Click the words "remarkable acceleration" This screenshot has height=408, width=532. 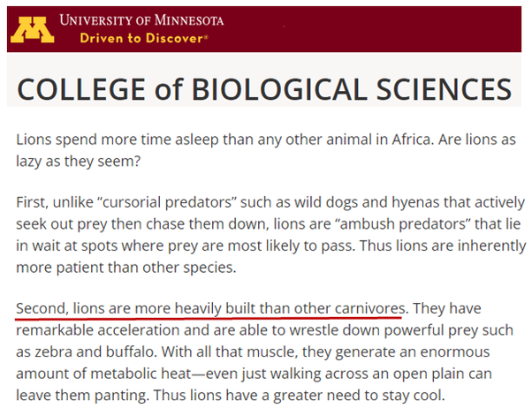pos(112,330)
